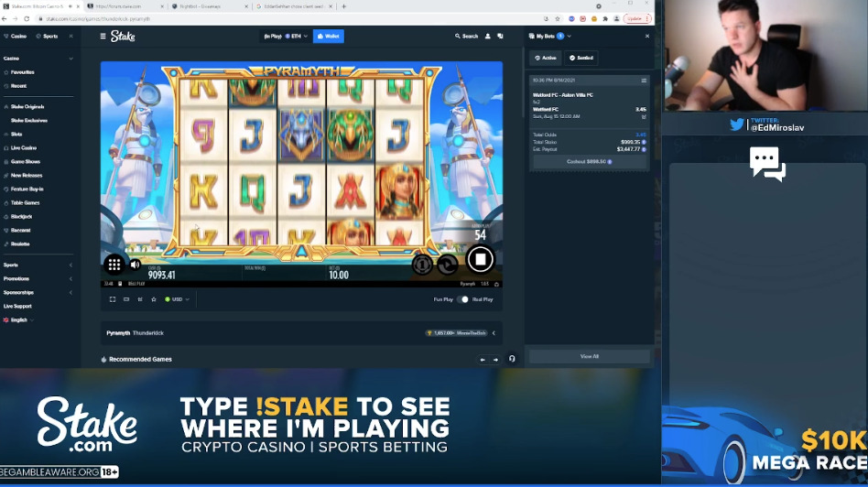Mute the slot game sound
The image size is (868, 487).
[x=136, y=265]
